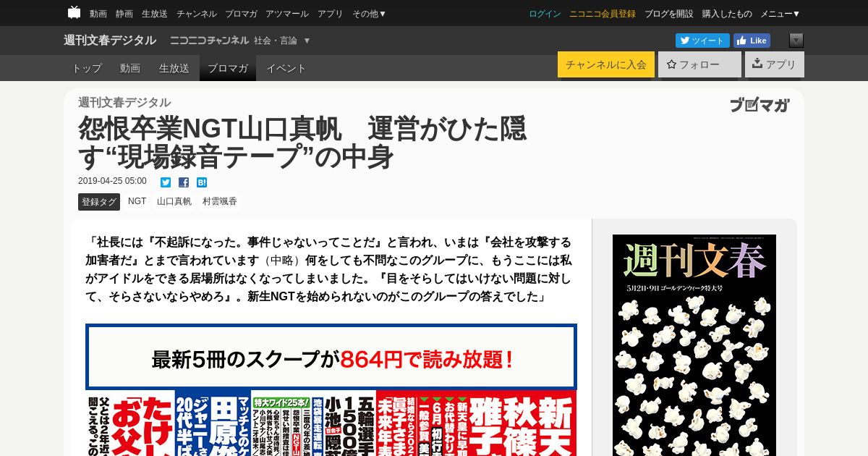Click 購入したもの link
868x456 pixels.
727,14
